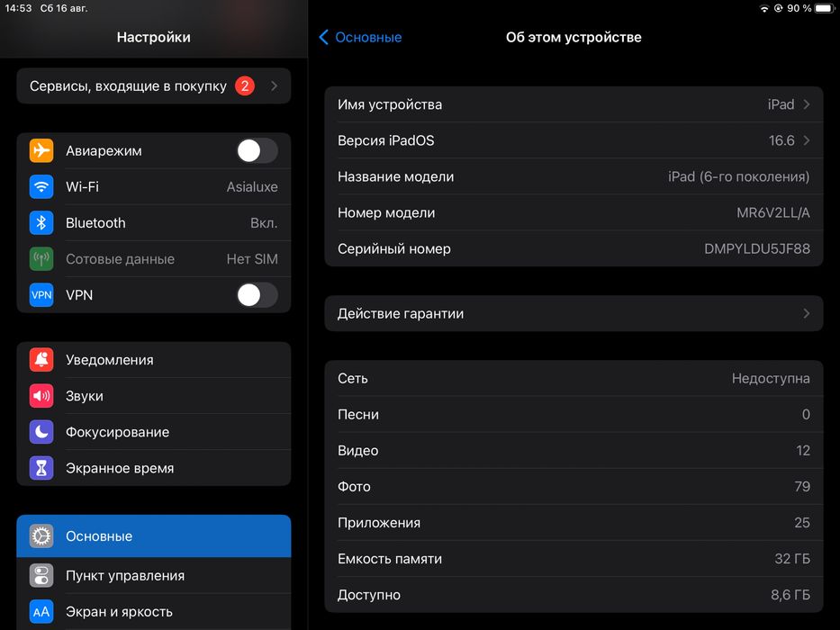The image size is (840, 630).
Task: Open chevron in Имя устройства row
Action: pos(807,103)
